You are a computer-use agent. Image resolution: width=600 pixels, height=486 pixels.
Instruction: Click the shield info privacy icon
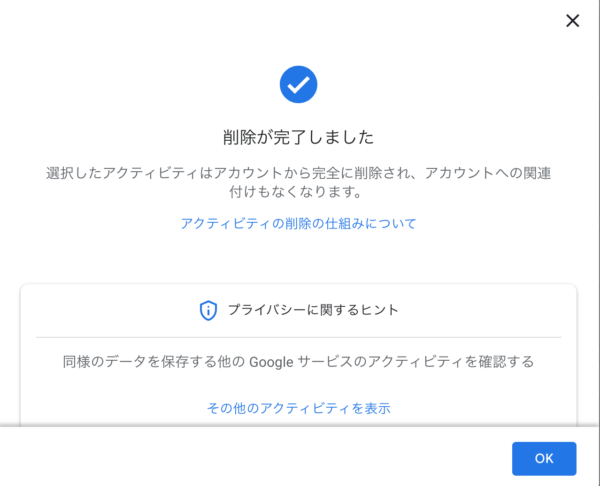(x=208, y=310)
